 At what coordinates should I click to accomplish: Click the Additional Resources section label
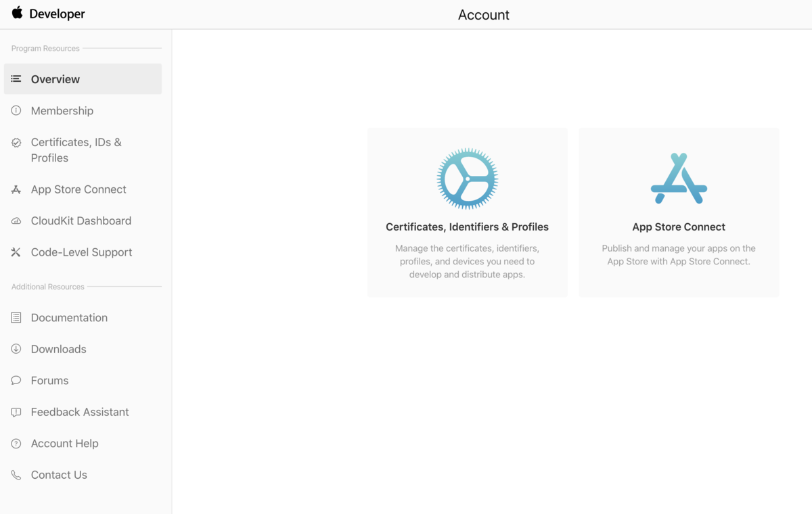pos(48,287)
